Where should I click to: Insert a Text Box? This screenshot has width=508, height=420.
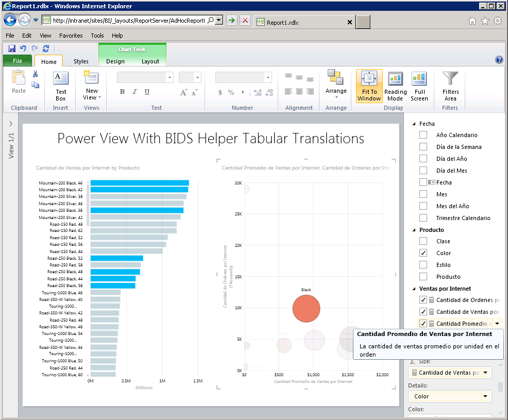point(60,85)
